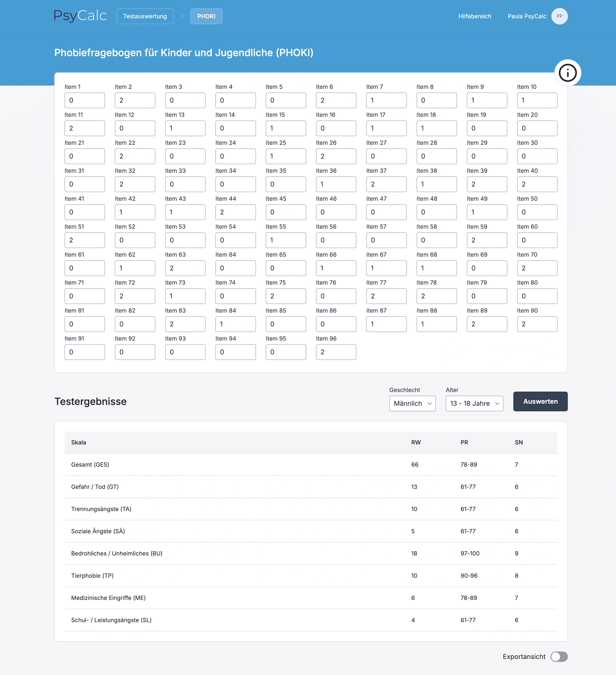Open the Alter dropdown showing 13 - 18 Jahre
This screenshot has height=675, width=616.
(474, 403)
